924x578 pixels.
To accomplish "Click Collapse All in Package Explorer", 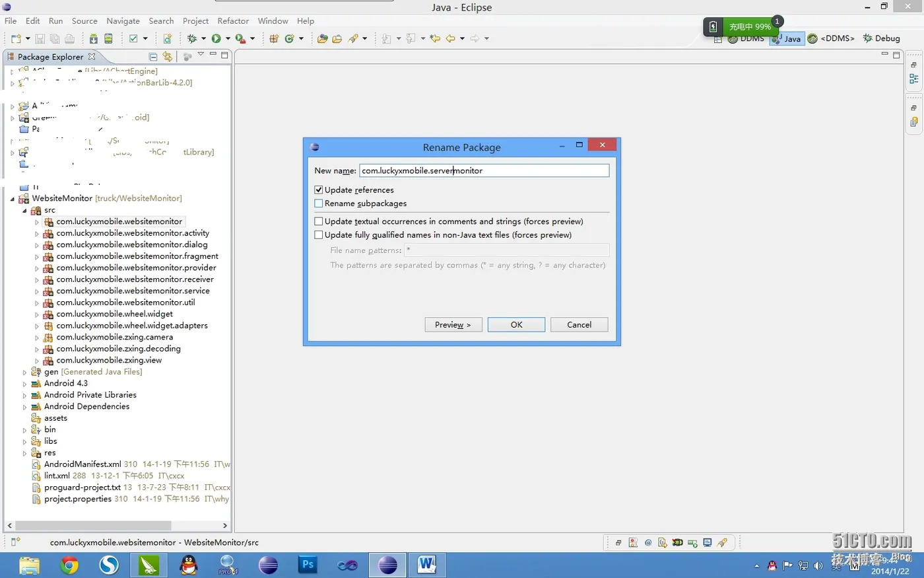I will pyautogui.click(x=153, y=57).
